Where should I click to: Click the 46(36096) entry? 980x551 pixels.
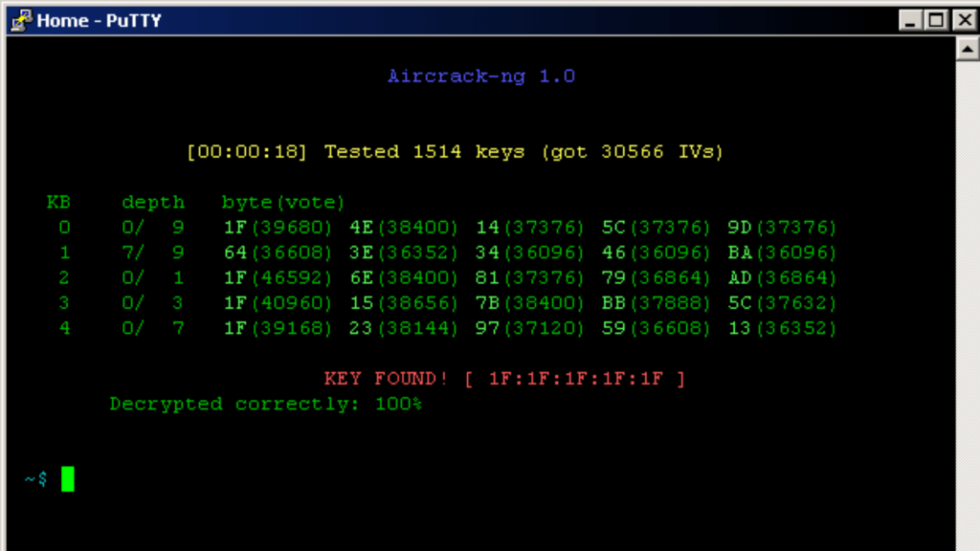pos(656,253)
